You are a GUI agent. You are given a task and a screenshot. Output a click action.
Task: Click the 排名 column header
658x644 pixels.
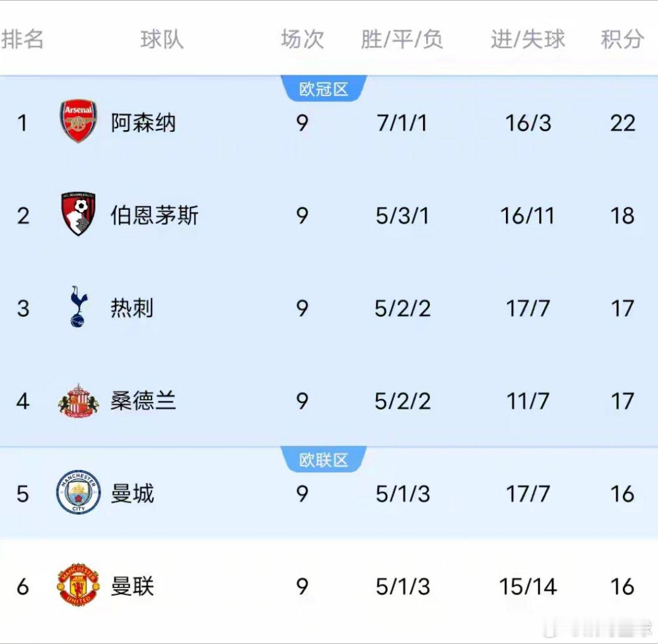point(23,39)
